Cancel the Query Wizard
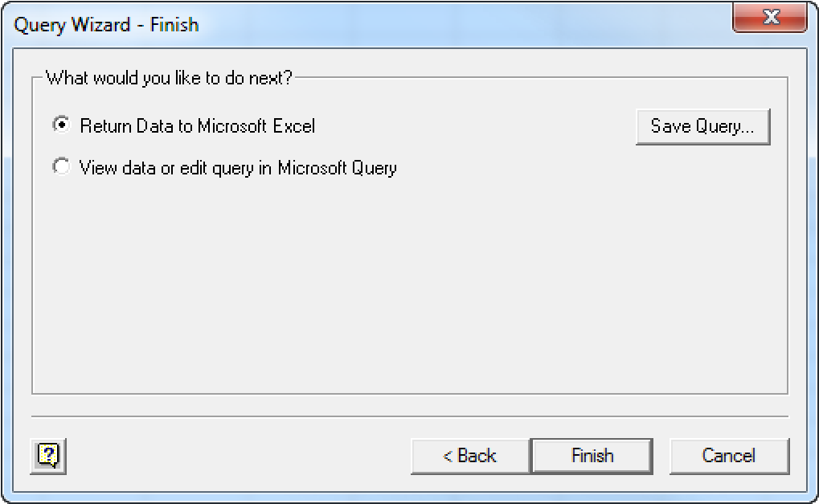819x504 pixels. (729, 456)
